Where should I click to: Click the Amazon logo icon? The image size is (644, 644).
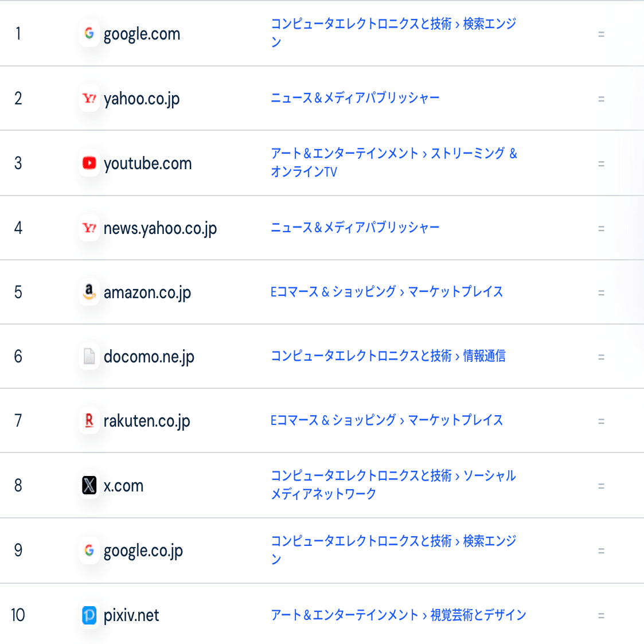pyautogui.click(x=89, y=292)
